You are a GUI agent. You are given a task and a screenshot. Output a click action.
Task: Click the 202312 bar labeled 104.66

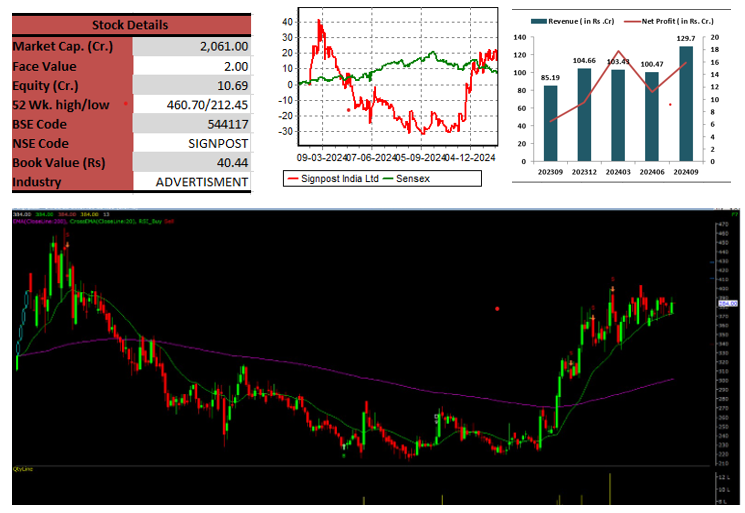pyautogui.click(x=584, y=115)
